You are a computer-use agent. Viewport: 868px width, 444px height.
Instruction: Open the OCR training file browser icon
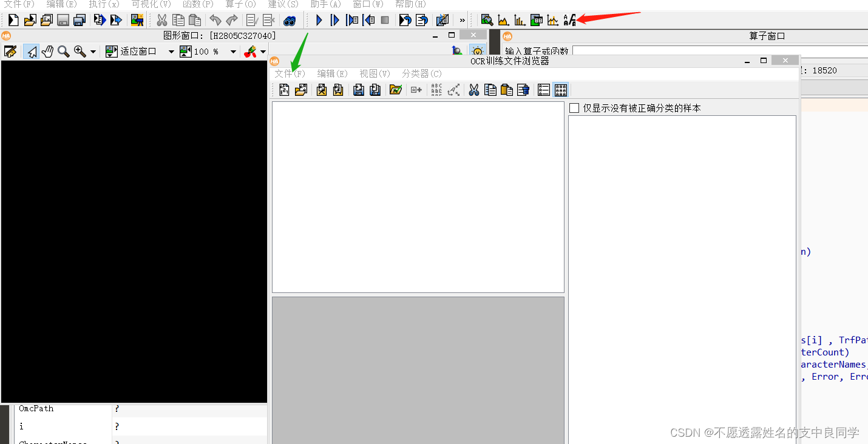tap(569, 20)
